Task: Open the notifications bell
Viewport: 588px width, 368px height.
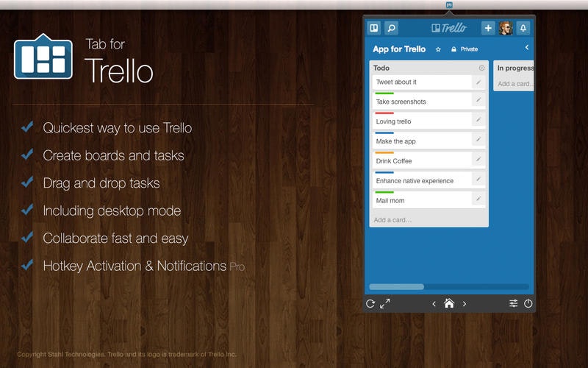Action: [x=523, y=28]
